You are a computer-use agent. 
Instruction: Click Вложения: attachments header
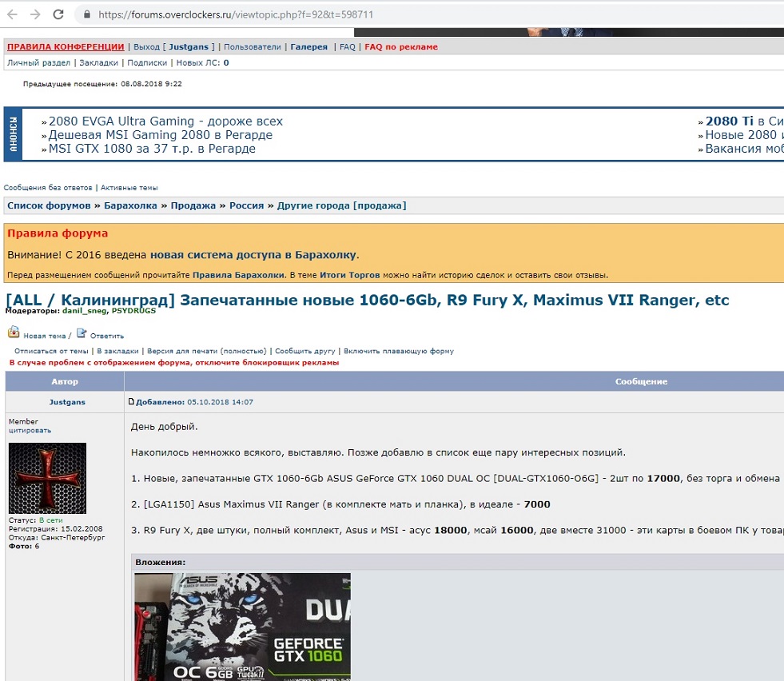coord(160,562)
